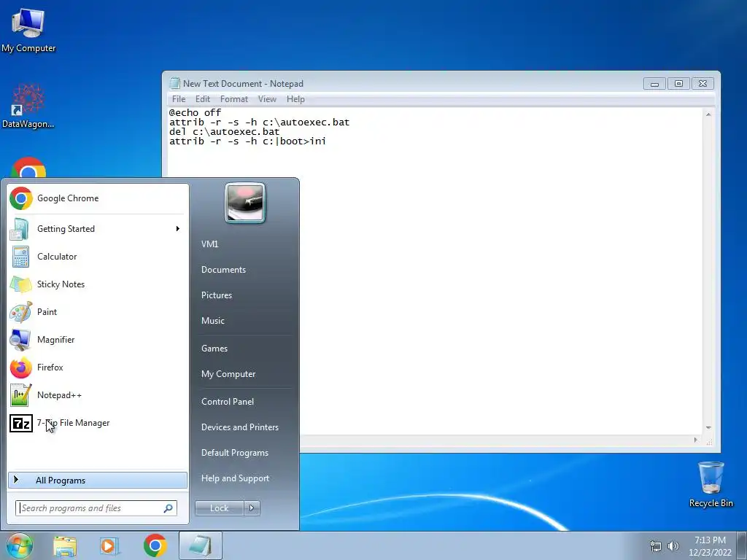Start Magnifier from the Start menu
The height and width of the screenshot is (560, 747).
coord(98,339)
